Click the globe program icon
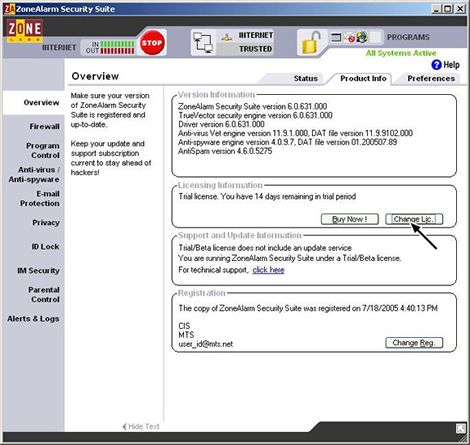 click(x=362, y=37)
